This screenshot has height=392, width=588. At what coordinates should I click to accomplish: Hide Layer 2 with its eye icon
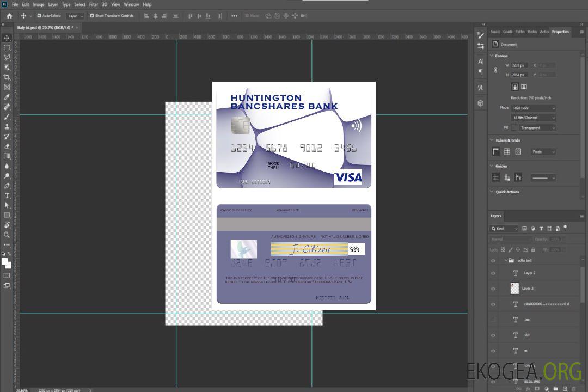(493, 273)
